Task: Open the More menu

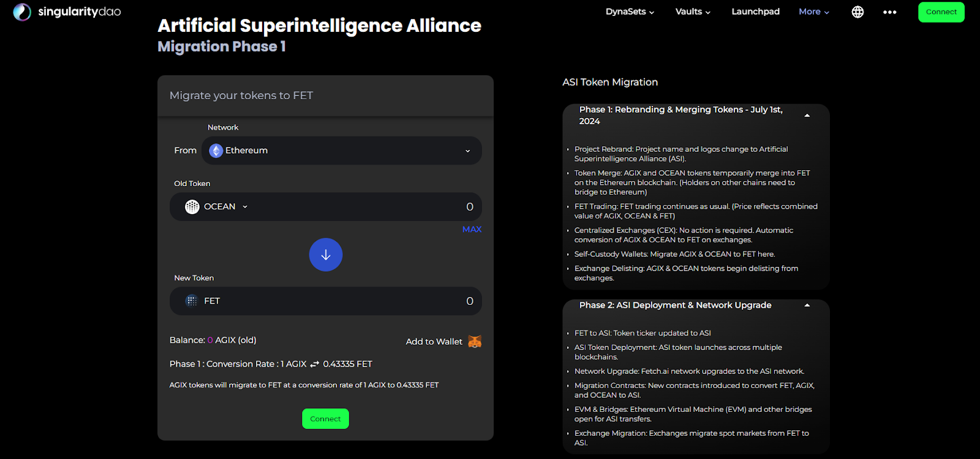Action: click(x=814, y=12)
